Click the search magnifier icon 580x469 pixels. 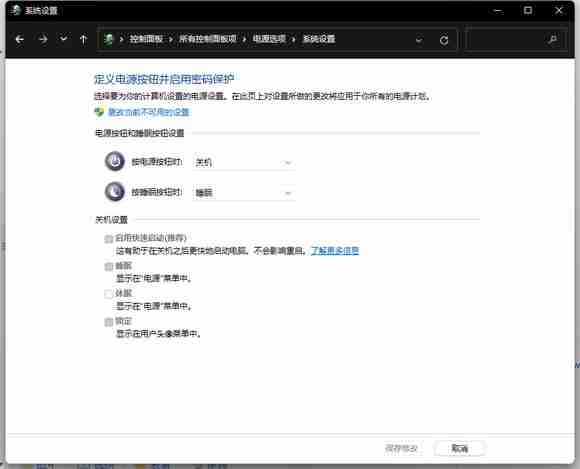click(553, 39)
